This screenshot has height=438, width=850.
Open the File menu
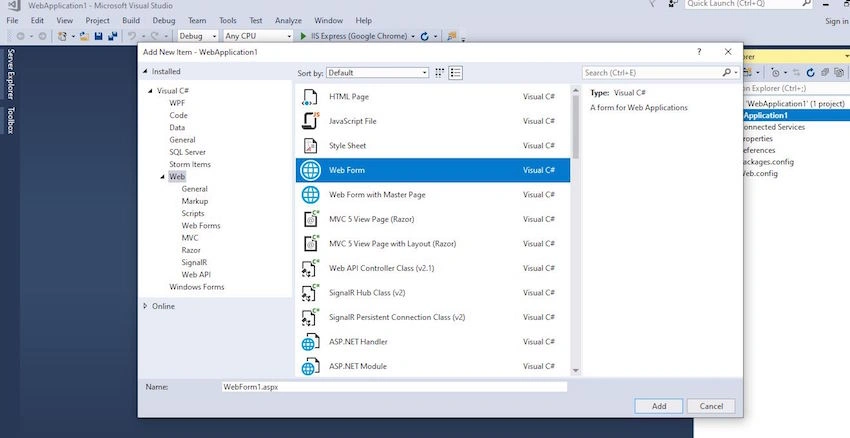[12, 21]
